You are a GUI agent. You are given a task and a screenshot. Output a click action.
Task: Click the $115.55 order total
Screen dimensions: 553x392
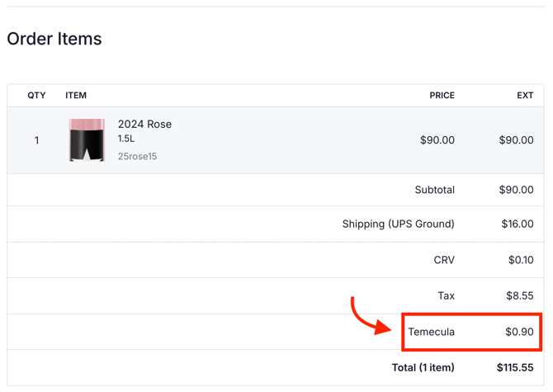pos(515,367)
